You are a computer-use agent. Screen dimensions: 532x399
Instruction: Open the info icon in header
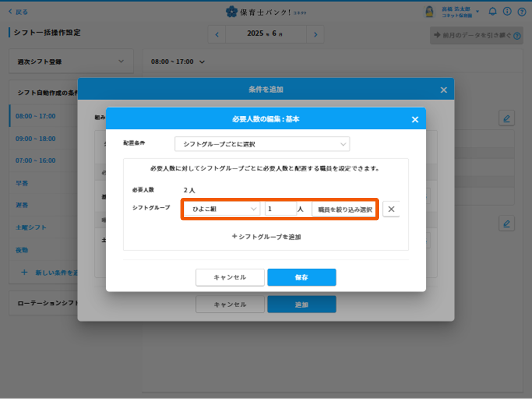(x=507, y=11)
